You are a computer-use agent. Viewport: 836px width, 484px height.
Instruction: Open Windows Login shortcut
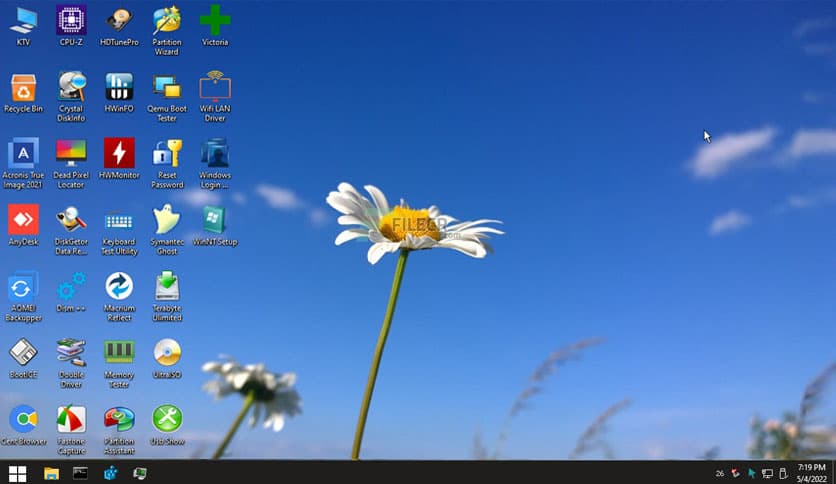point(215,164)
